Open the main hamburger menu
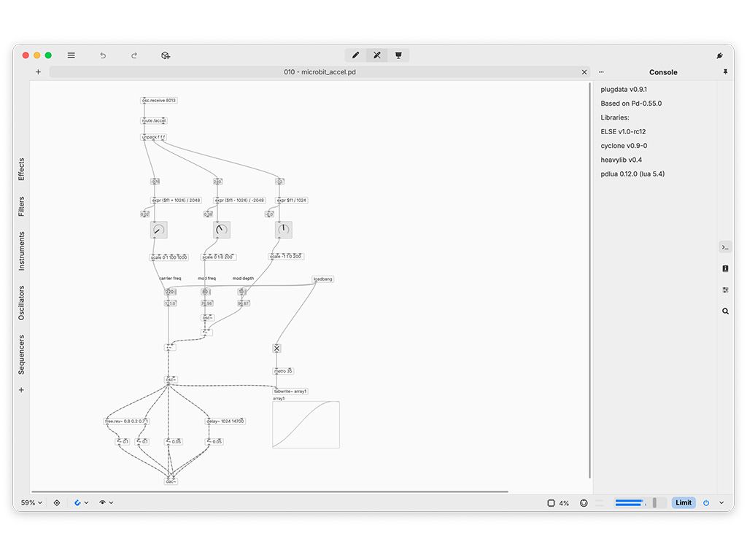Screen dimensions: 747x560 71,55
